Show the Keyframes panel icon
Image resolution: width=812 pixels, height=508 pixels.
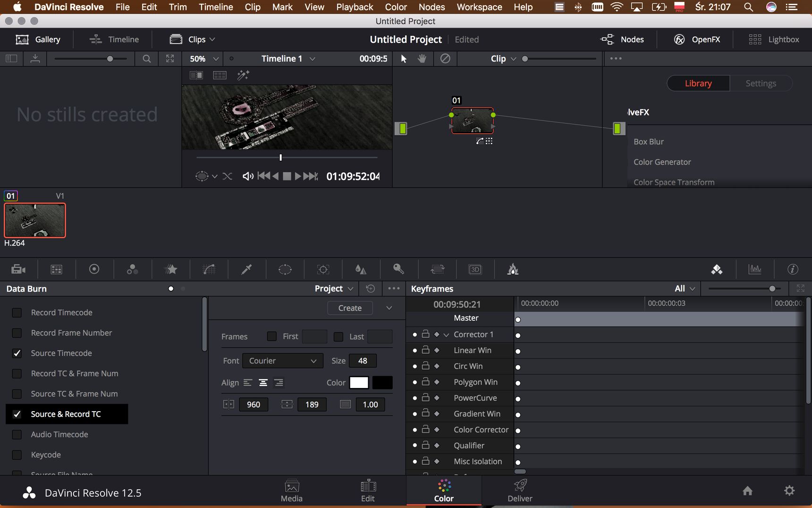pyautogui.click(x=717, y=269)
